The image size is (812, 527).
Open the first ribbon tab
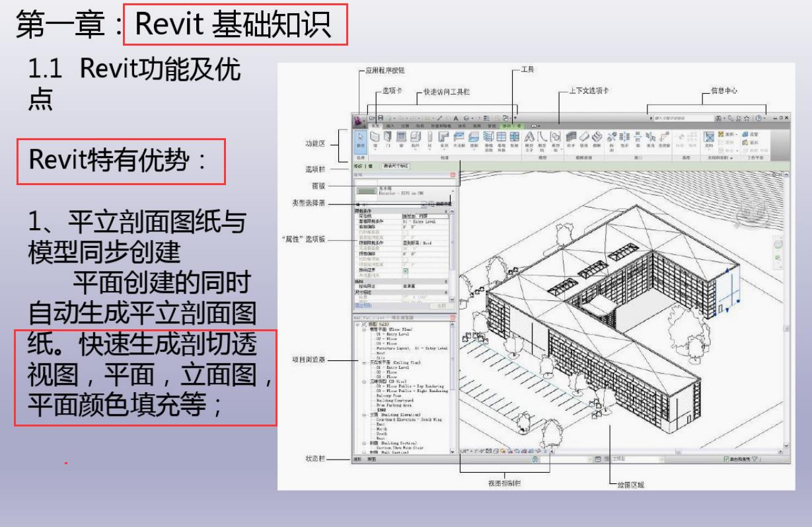click(x=376, y=126)
